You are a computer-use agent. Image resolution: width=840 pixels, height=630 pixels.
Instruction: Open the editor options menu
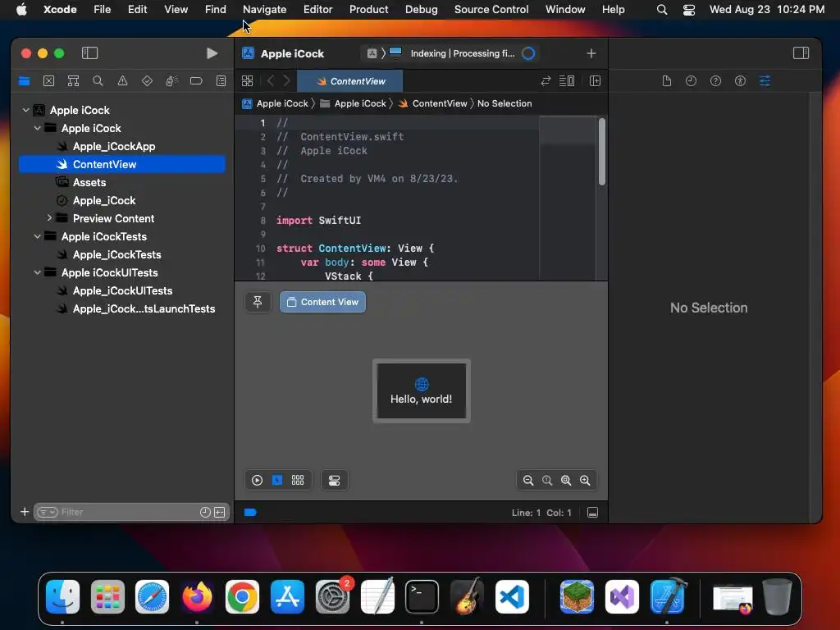(567, 81)
